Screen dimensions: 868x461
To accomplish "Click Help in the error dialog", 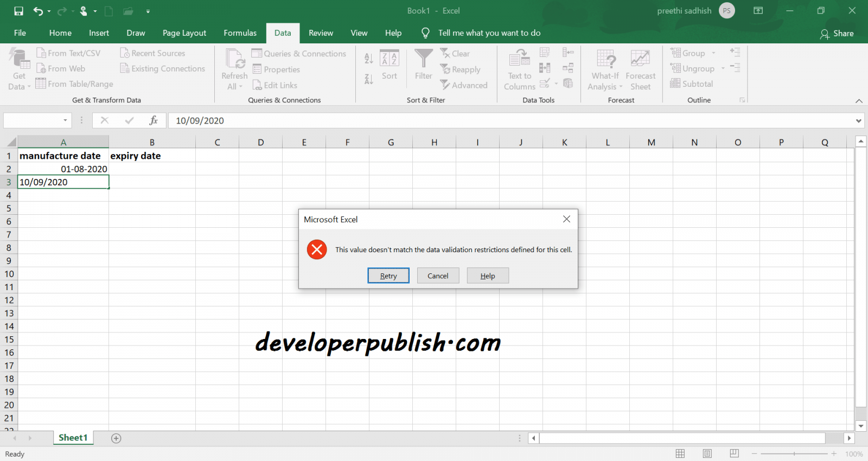I will (488, 276).
